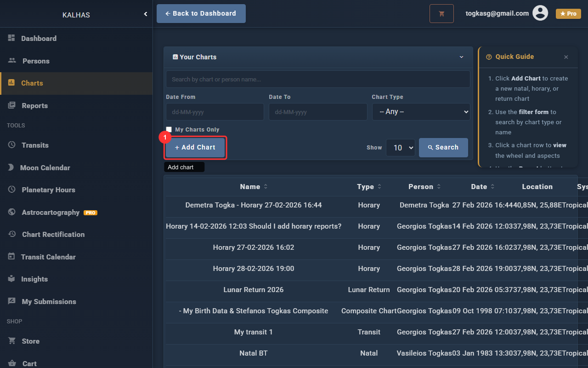Click the Planetary Hours clock icon
Image resolution: width=588 pixels, height=368 pixels.
pos(12,190)
